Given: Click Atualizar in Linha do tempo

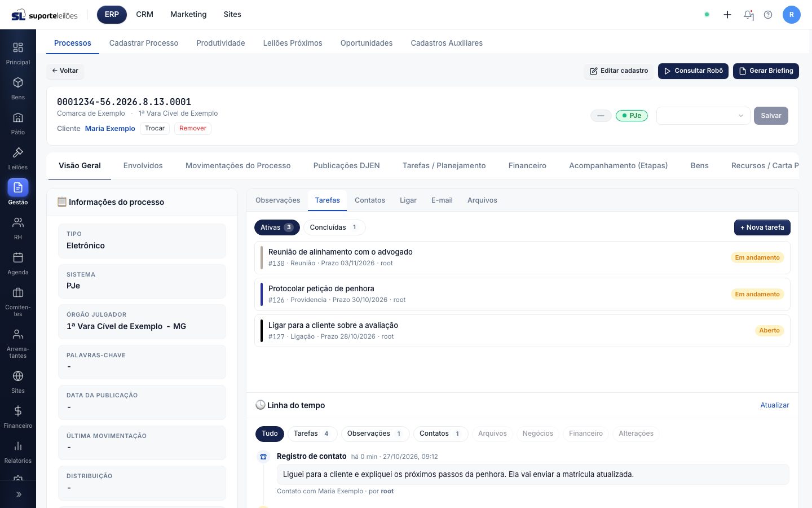Looking at the screenshot, I should click(775, 405).
